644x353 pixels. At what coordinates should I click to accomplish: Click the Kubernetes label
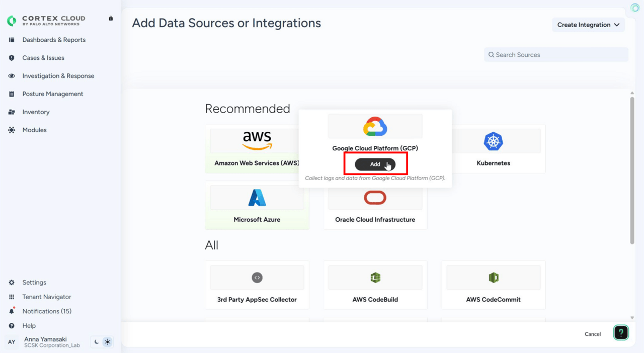[x=494, y=163]
